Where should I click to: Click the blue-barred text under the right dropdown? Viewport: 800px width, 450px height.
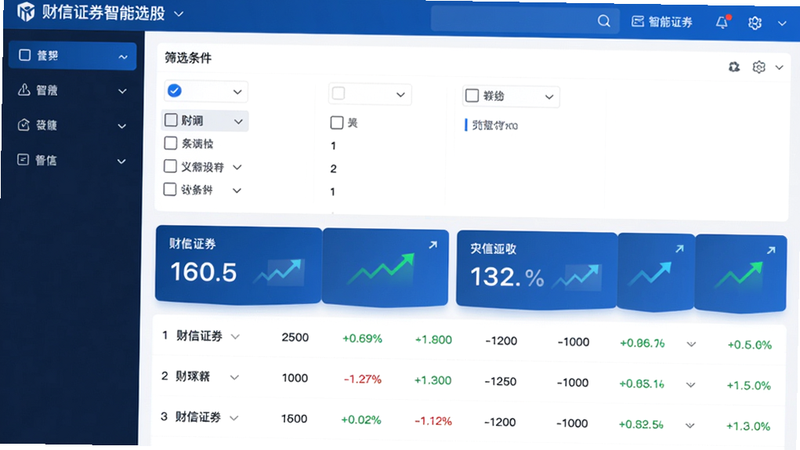coord(495,126)
